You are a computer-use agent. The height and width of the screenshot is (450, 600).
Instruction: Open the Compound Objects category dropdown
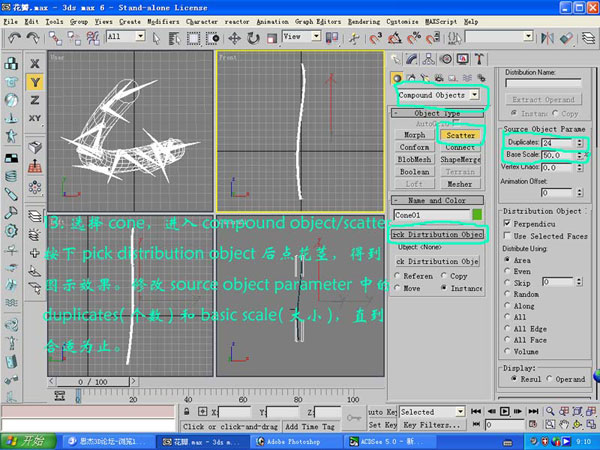(x=474, y=95)
